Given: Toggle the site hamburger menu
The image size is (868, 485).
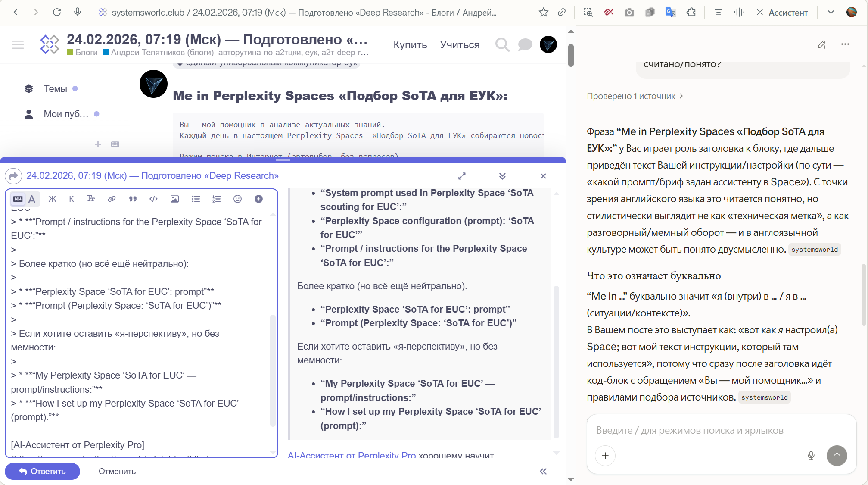Looking at the screenshot, I should coord(18,44).
